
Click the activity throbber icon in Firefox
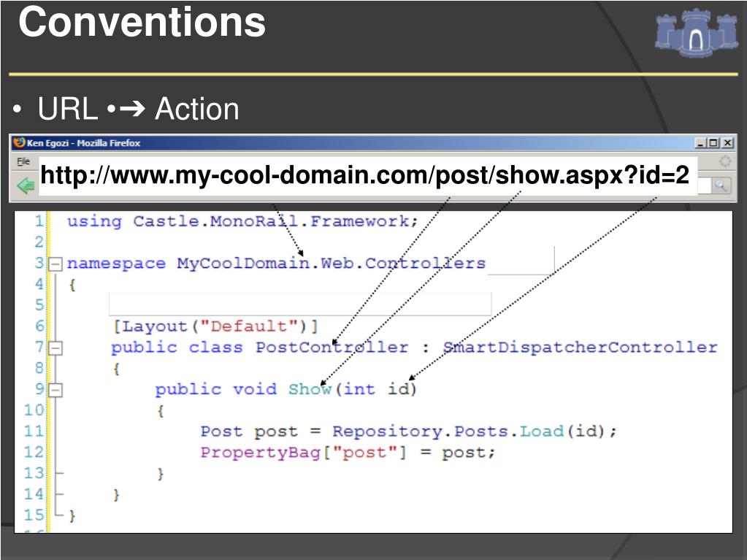725,161
